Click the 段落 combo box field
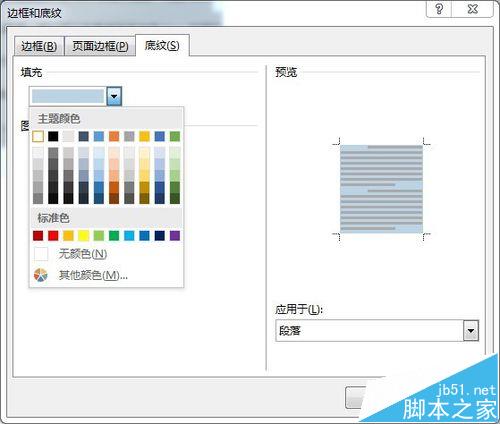 377,330
